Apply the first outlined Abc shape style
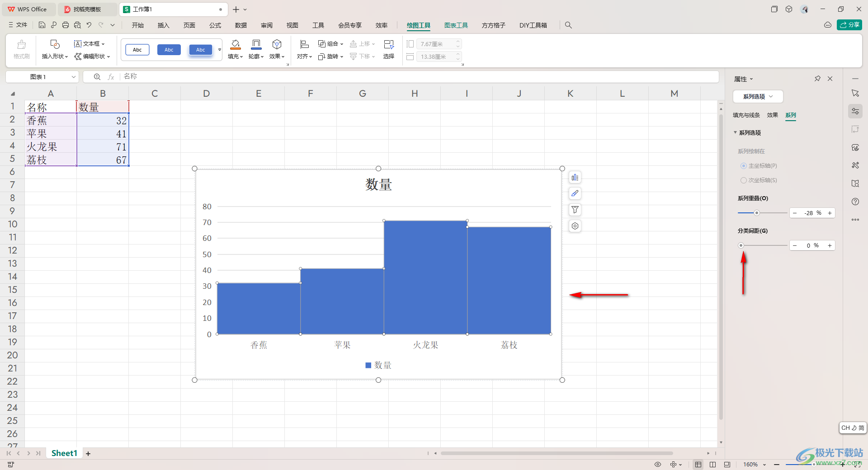Viewport: 868px width, 470px height. pos(137,50)
